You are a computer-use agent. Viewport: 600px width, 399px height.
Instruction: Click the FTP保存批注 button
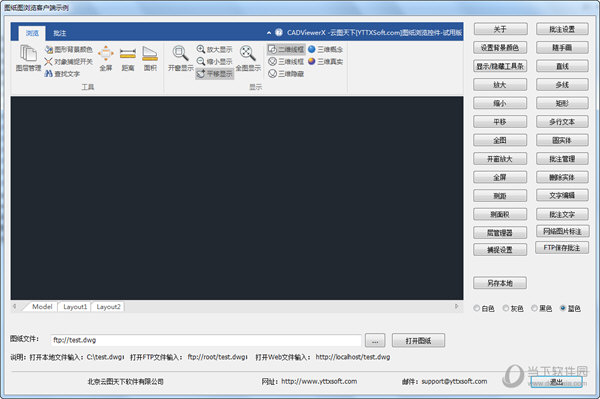(562, 248)
